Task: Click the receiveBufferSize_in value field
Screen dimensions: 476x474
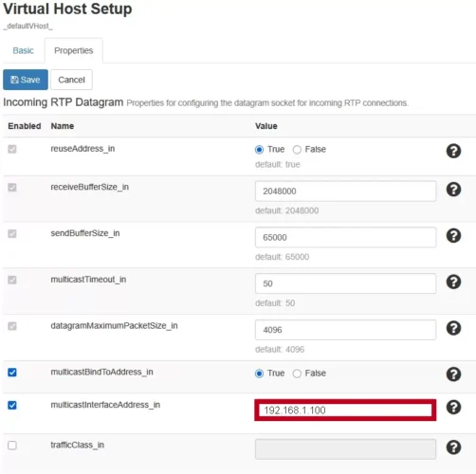Action: [345, 191]
